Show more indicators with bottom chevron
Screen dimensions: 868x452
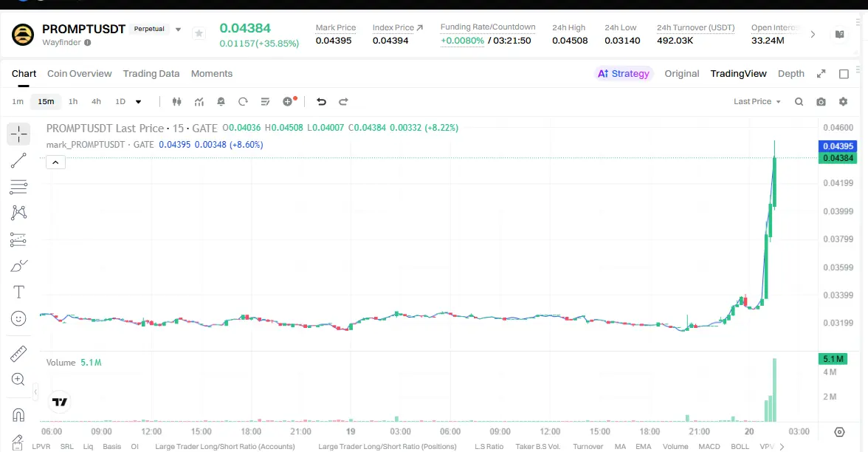[x=782, y=446]
